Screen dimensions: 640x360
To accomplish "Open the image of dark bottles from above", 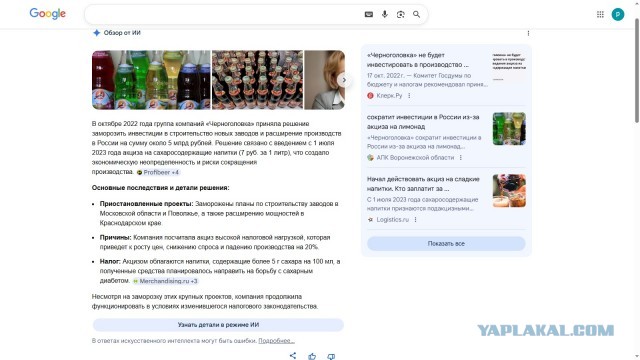I will tap(258, 80).
